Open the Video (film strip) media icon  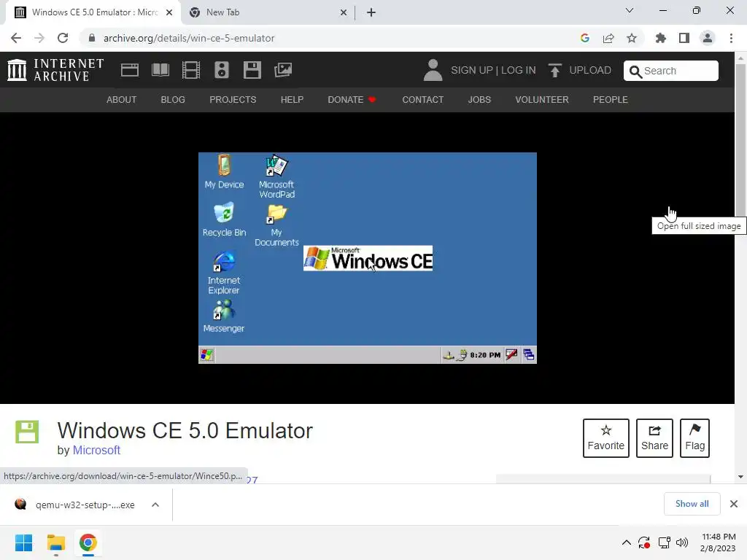coord(191,70)
